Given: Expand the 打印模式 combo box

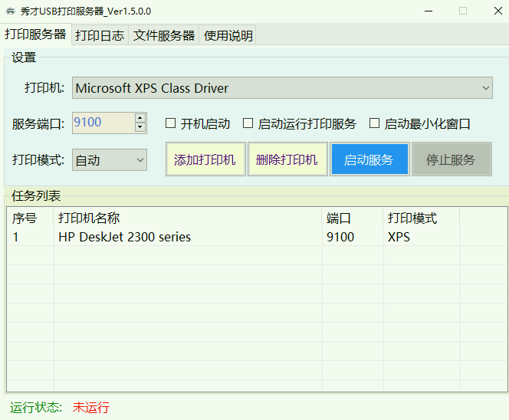Looking at the screenshot, I should pos(110,160).
